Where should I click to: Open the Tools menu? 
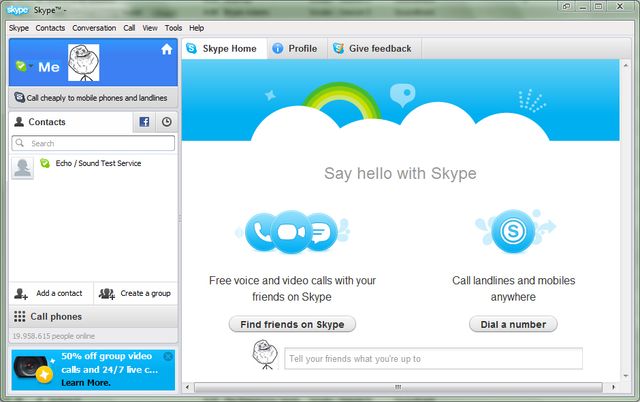(x=173, y=28)
